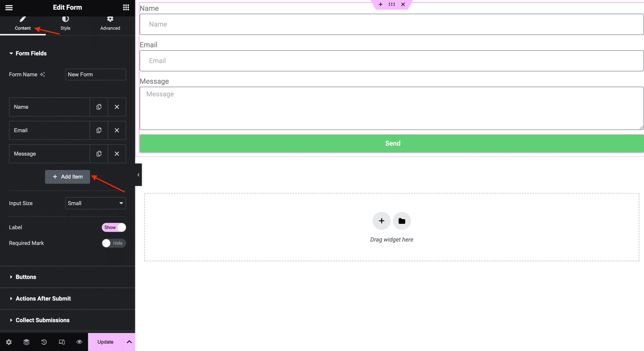Remove the Email field item
The width and height of the screenshot is (644, 351).
click(117, 130)
